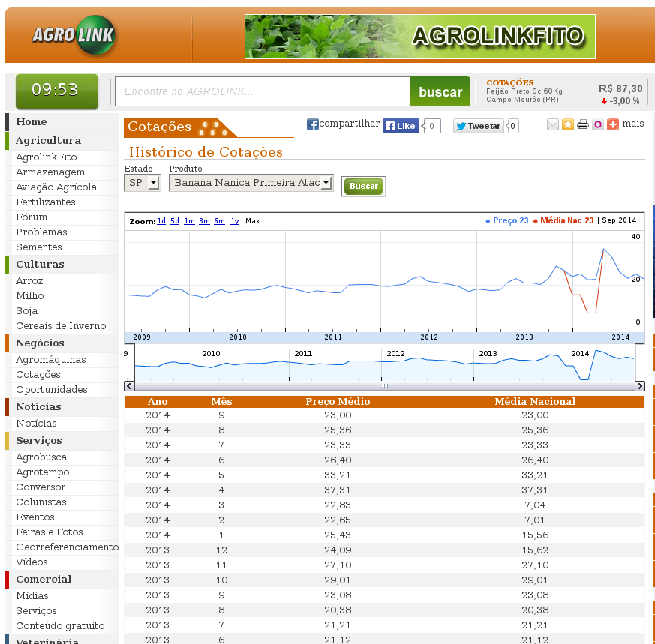Set chart zoom to 1y
Viewport: 655px width, 644px height.
coord(234,221)
